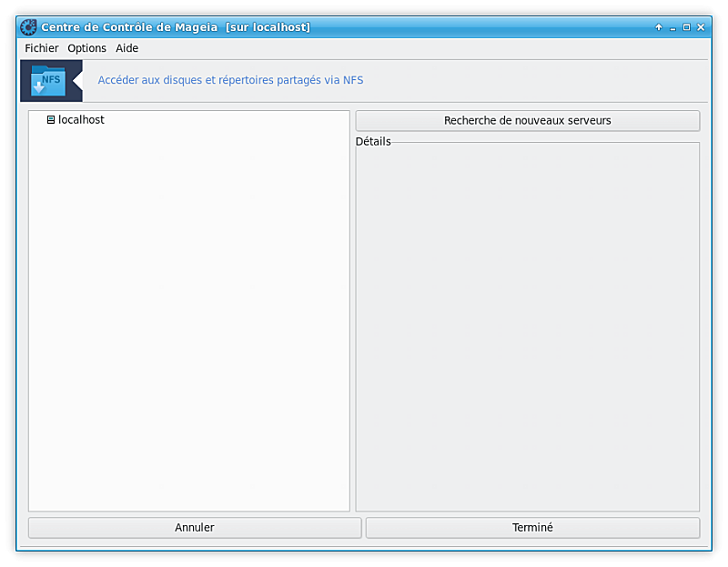The height and width of the screenshot is (567, 728).
Task: Select the localhost entry in server tree
Action: (x=81, y=120)
